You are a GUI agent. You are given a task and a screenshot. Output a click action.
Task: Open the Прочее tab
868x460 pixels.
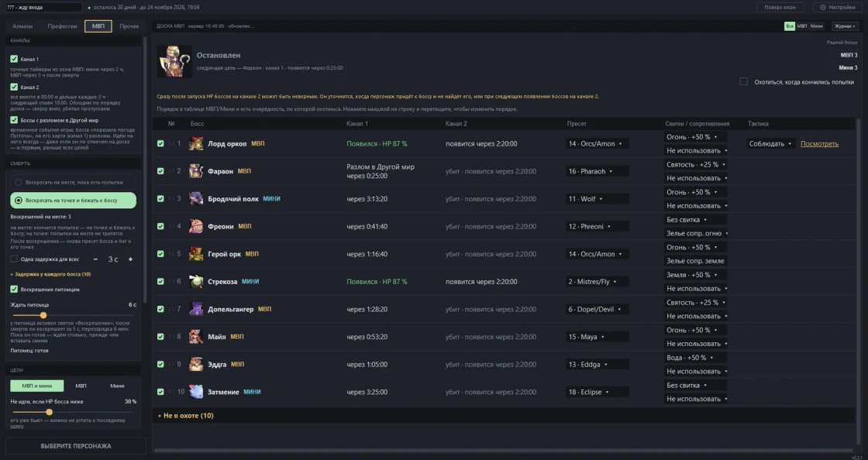(x=129, y=26)
